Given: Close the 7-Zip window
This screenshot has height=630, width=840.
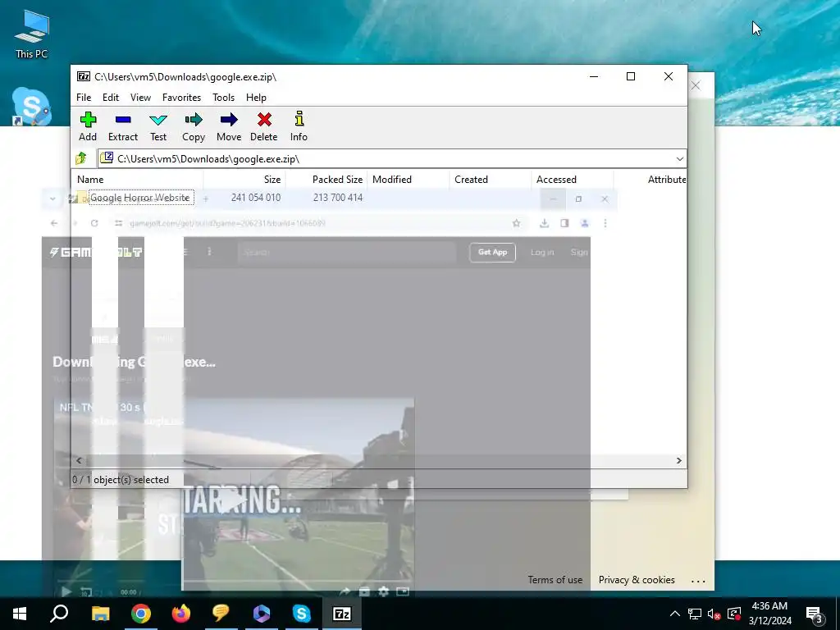Looking at the screenshot, I should 668,76.
